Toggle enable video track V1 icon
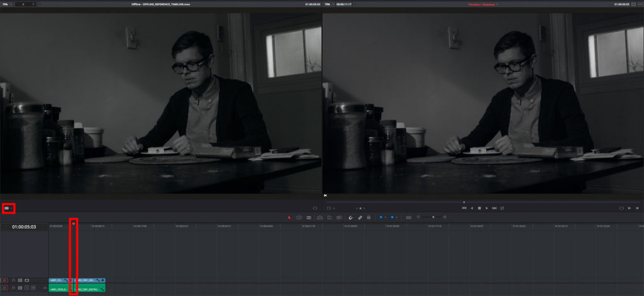Image resolution: width=644 pixels, height=296 pixels. (x=26, y=280)
